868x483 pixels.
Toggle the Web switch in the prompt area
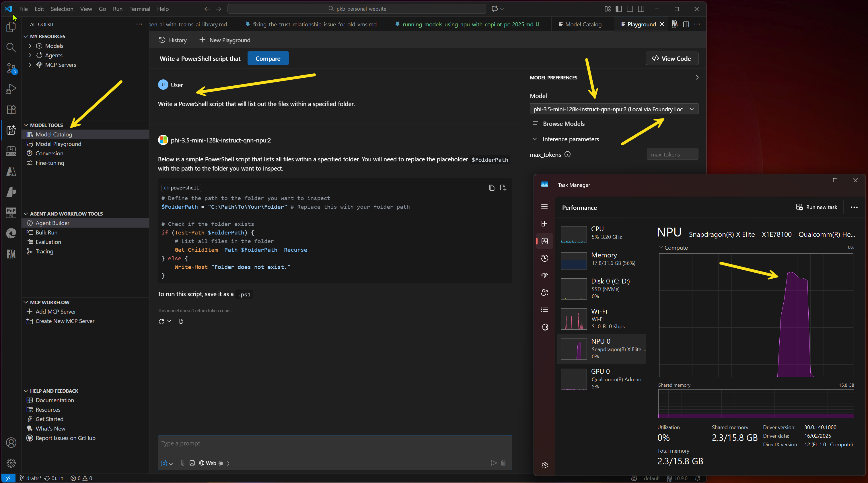[x=224, y=463]
